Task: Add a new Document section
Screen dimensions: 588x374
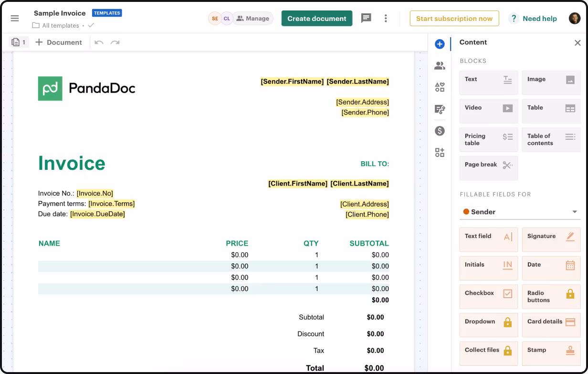Action: (x=59, y=42)
